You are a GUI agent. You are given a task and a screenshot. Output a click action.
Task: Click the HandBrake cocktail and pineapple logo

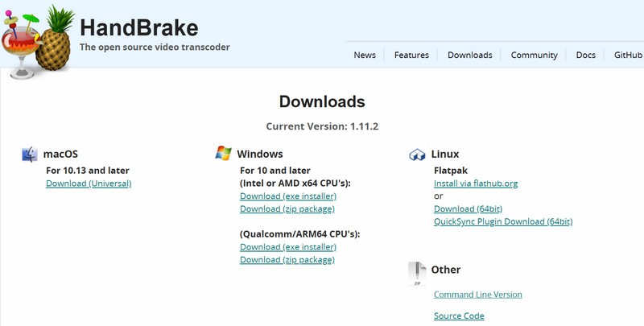tap(38, 42)
